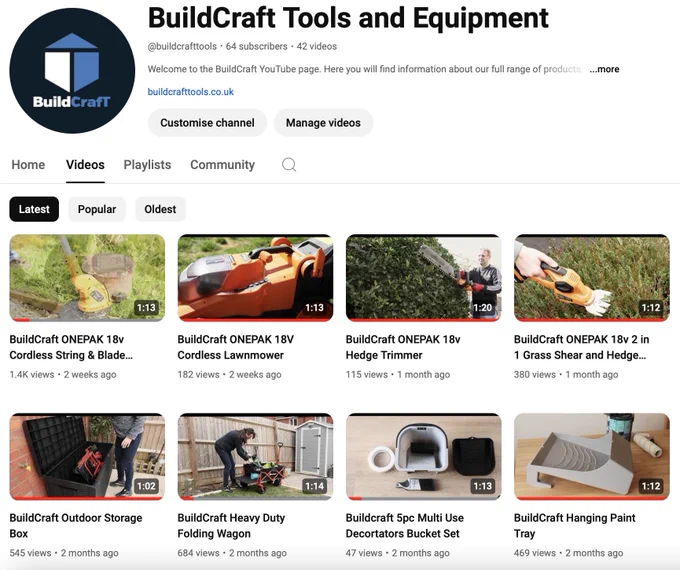
Task: Click title 'BuildCraft Outdoor Storage Box'
Action: click(76, 526)
